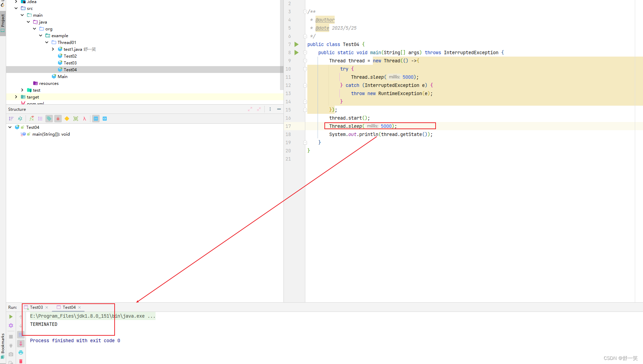
Task: Click the java.exe command line link
Action: pyautogui.click(x=92, y=316)
